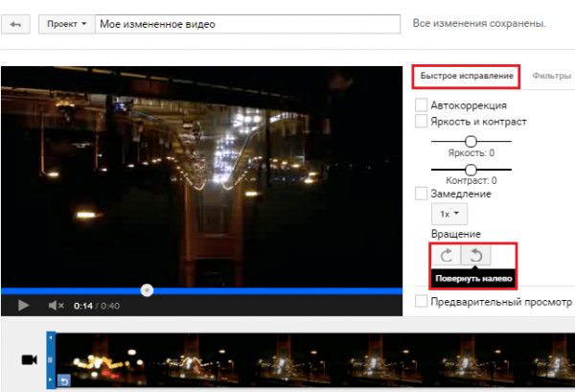Rotate video right with clockwise icon
The height and width of the screenshot is (392, 575).
[x=447, y=255]
